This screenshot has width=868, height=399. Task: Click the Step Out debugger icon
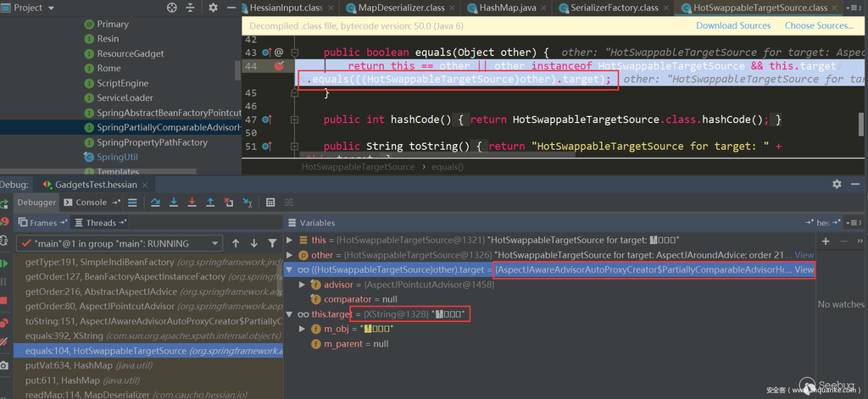210,202
